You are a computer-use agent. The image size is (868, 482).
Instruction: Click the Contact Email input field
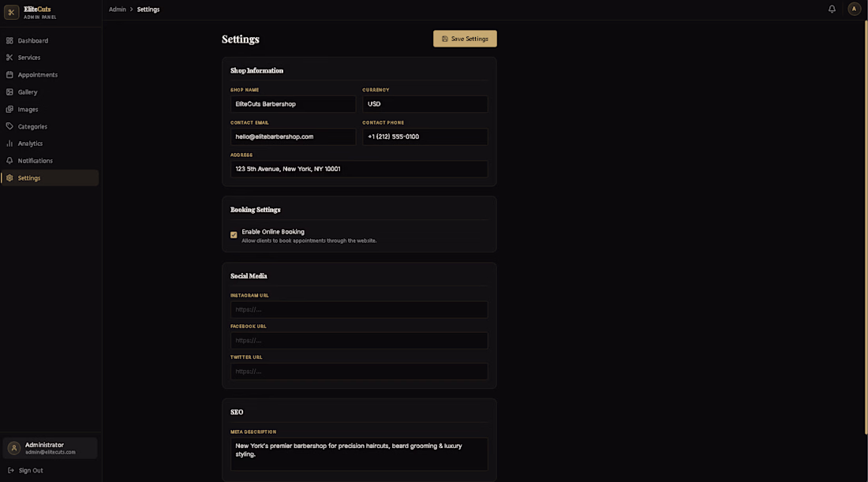pos(293,136)
